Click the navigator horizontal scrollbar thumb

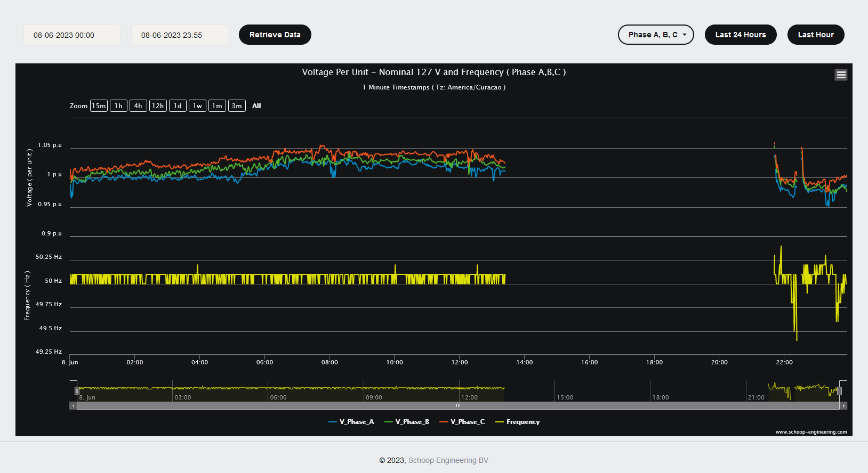coord(458,406)
